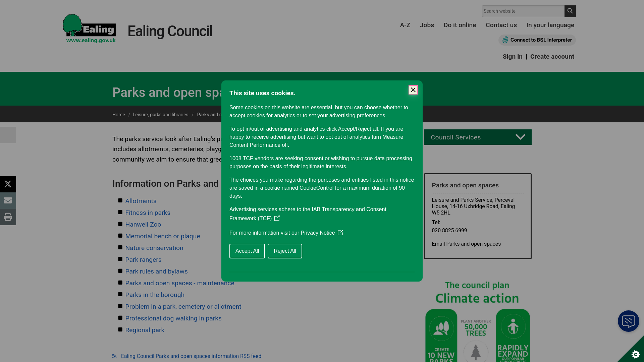Open Parks and open spaces - maintenance
This screenshot has width=644, height=362.
point(180,283)
